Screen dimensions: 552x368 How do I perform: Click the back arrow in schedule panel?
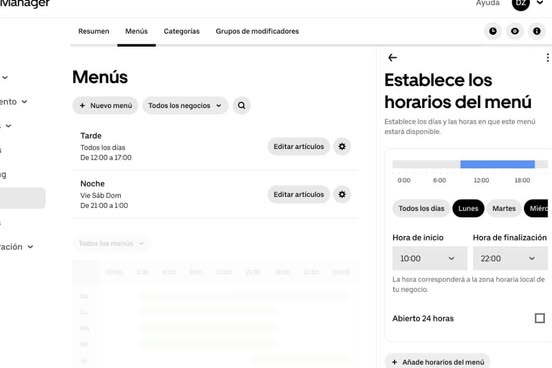(393, 57)
